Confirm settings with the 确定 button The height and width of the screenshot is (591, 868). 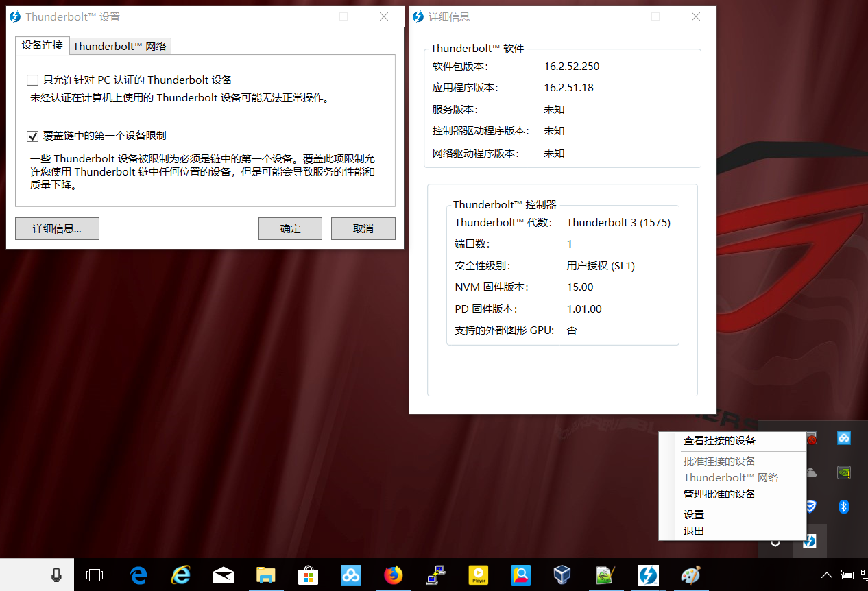click(291, 229)
